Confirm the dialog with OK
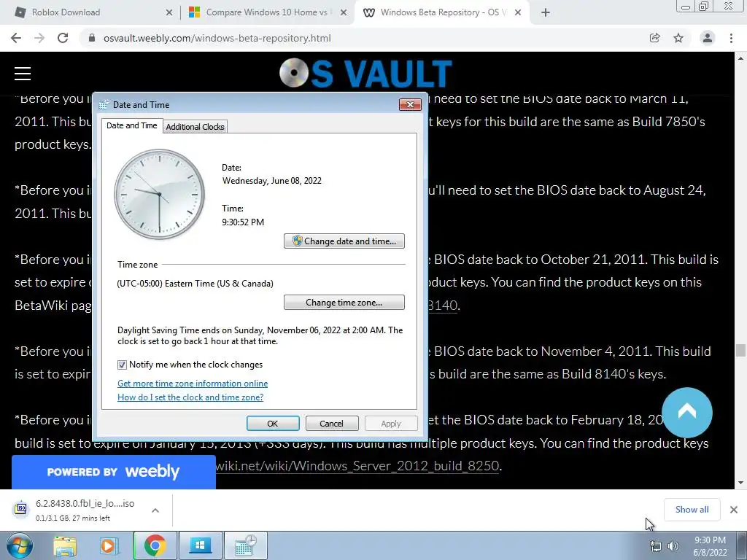Image resolution: width=747 pixels, height=560 pixels. click(273, 424)
